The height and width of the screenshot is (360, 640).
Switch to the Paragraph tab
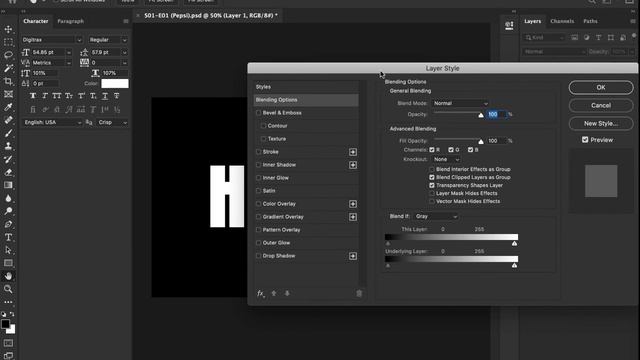tap(70, 21)
